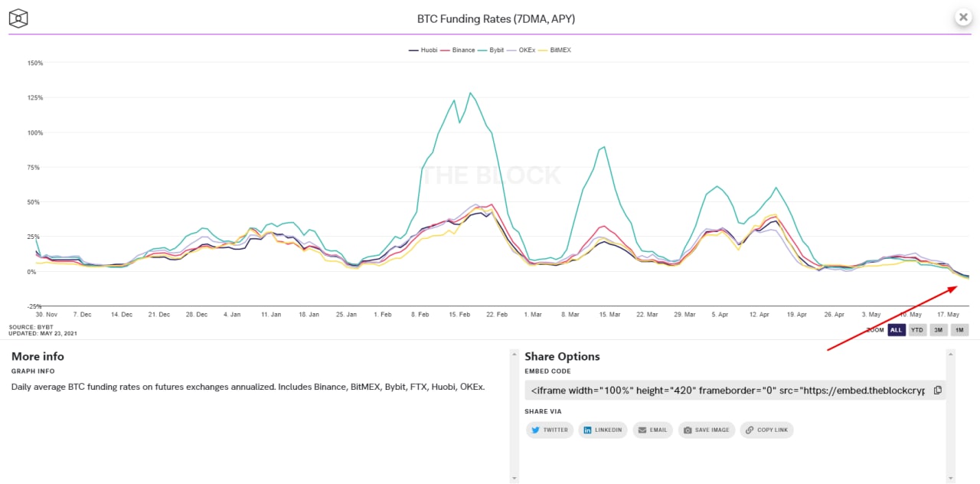Click Copy Link button
The width and height of the screenshot is (980, 484).
coord(766,430)
